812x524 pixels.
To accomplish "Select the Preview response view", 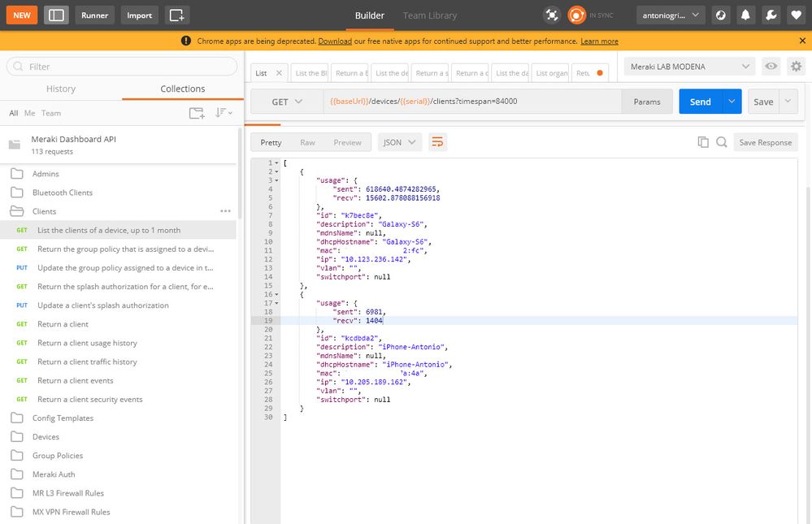I will click(x=348, y=142).
